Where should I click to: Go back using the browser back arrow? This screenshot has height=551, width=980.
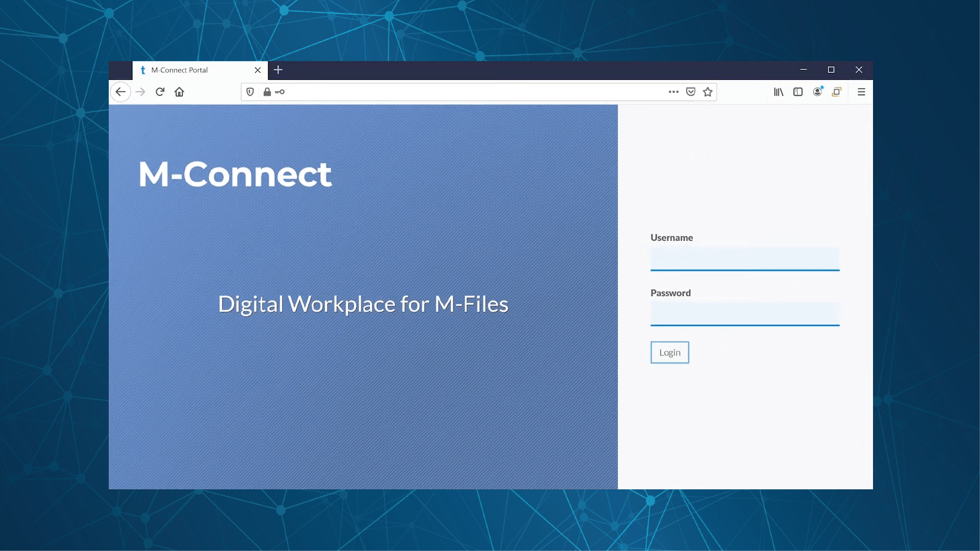pyautogui.click(x=121, y=92)
